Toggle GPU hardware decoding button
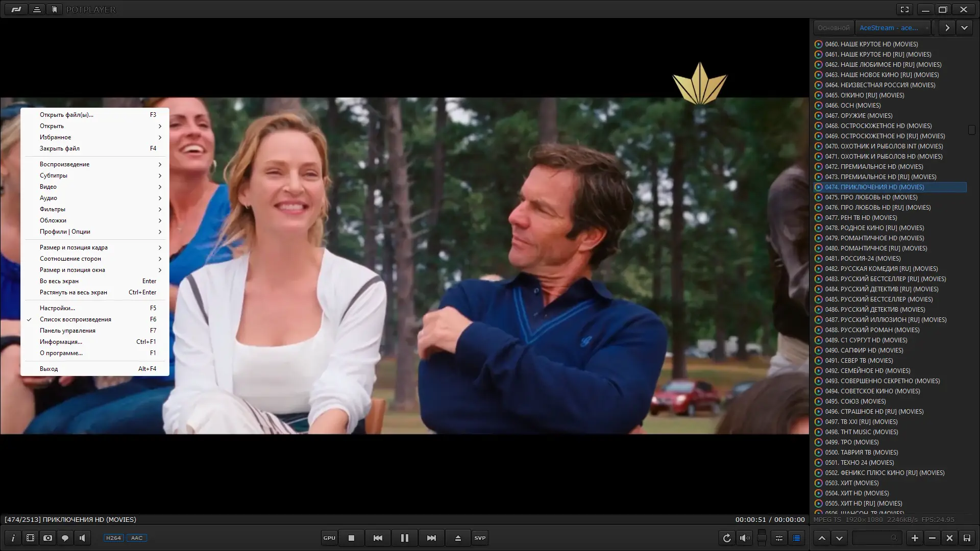 click(x=329, y=538)
